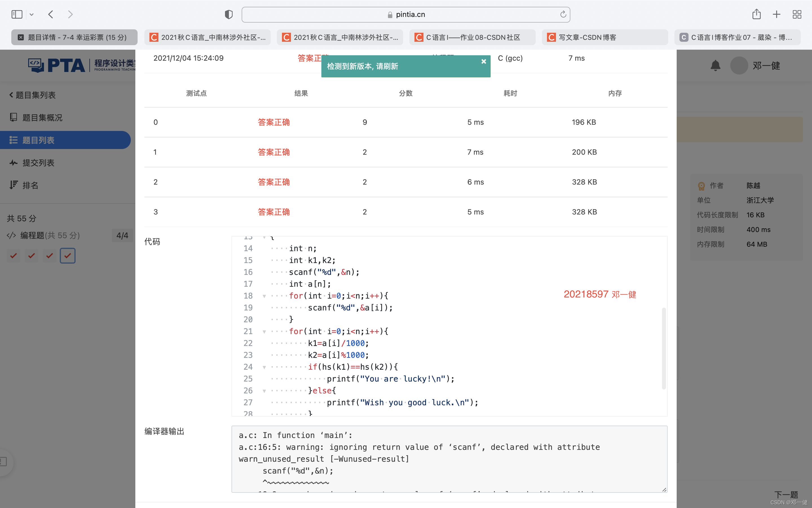
Task: Close the 题目详情 7-4 幸运彩票 tab
Action: 21,37
